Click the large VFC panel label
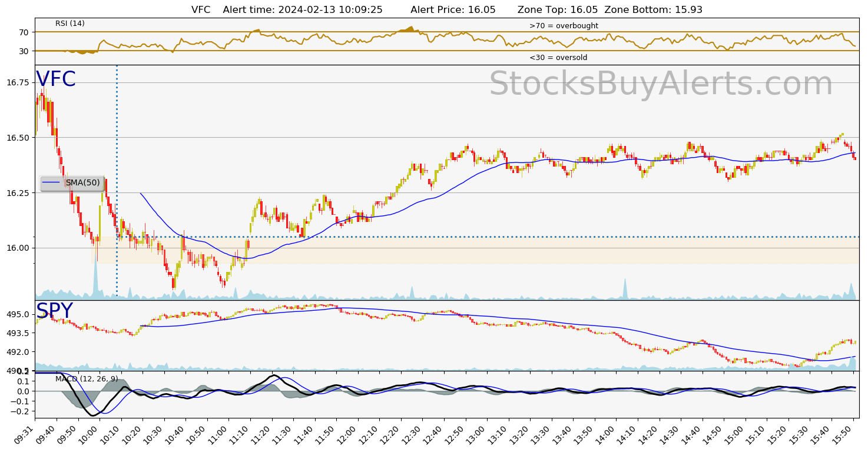Image resolution: width=868 pixels, height=452 pixels. (56, 79)
